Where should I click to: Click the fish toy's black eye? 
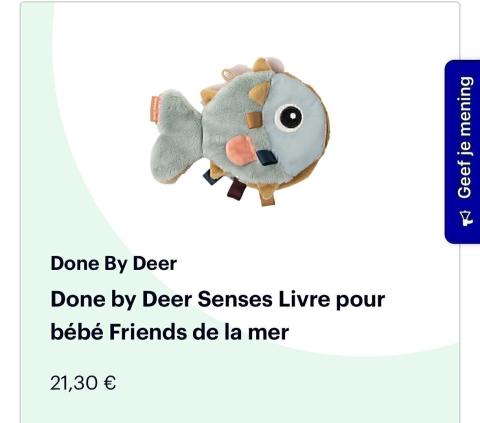coord(289,117)
